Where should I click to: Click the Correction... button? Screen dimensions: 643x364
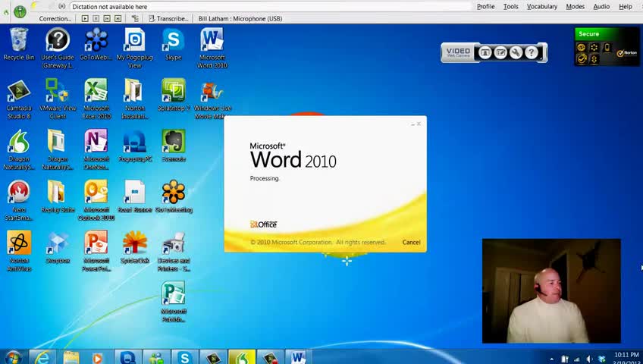tap(55, 18)
